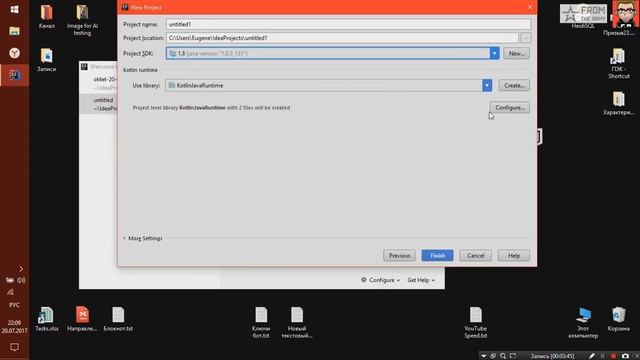Expand More Settings section
This screenshot has width=640, height=360.
click(142, 238)
